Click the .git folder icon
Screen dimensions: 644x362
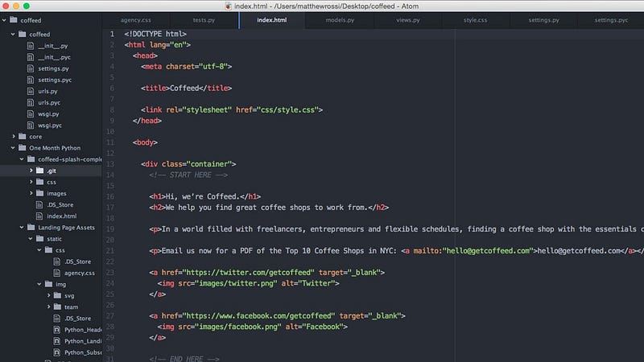[x=39, y=171]
